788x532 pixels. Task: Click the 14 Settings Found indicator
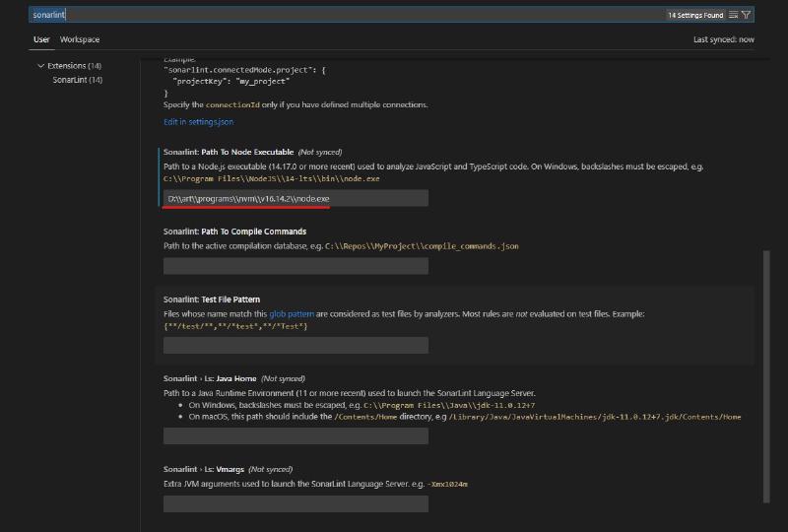point(695,15)
